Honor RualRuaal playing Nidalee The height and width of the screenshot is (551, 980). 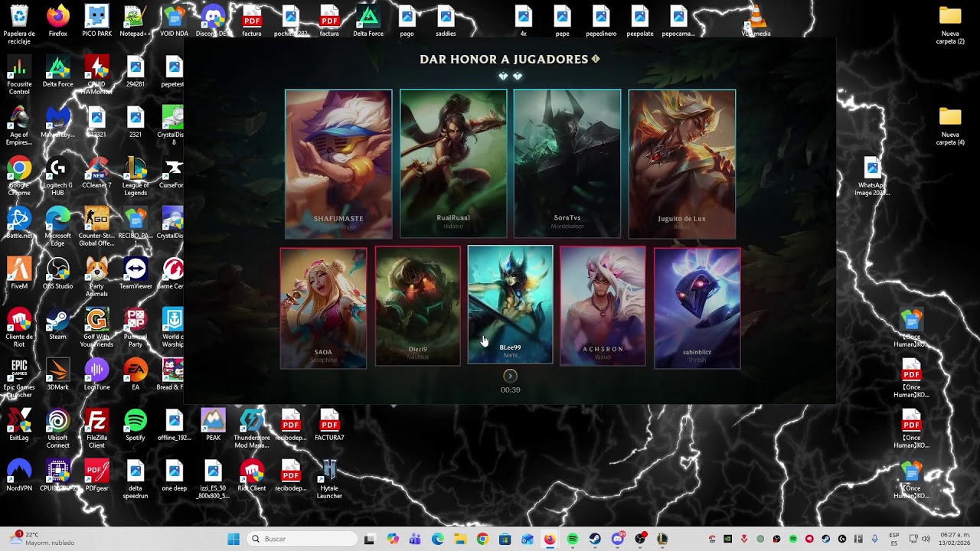tap(453, 164)
